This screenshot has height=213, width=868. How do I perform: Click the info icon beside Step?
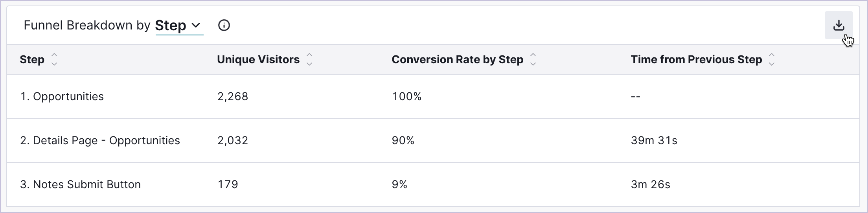pos(224,26)
